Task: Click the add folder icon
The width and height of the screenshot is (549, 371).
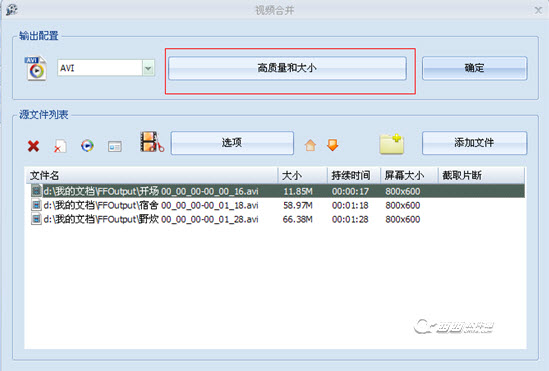Action: [392, 144]
